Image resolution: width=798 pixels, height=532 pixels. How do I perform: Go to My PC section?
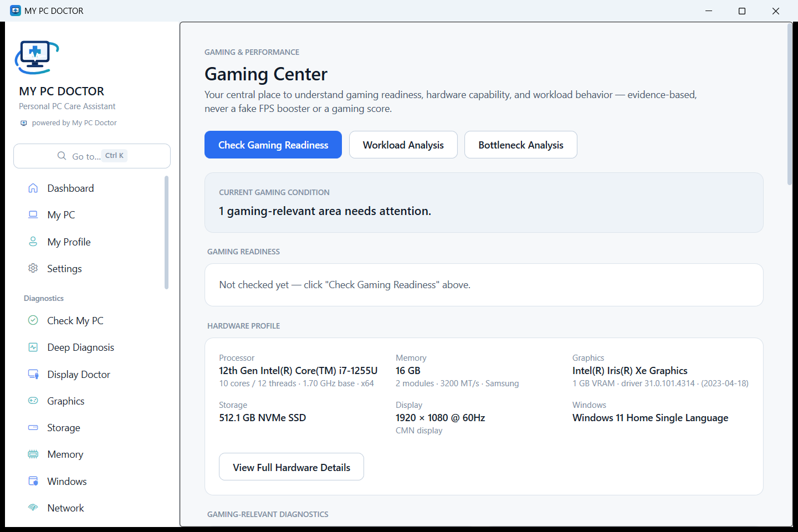point(61,215)
